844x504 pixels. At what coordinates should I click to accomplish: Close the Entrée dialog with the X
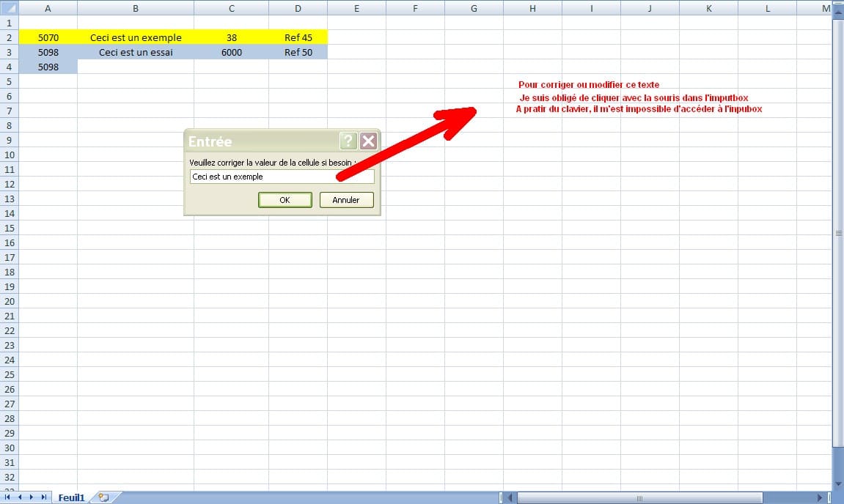[x=368, y=141]
